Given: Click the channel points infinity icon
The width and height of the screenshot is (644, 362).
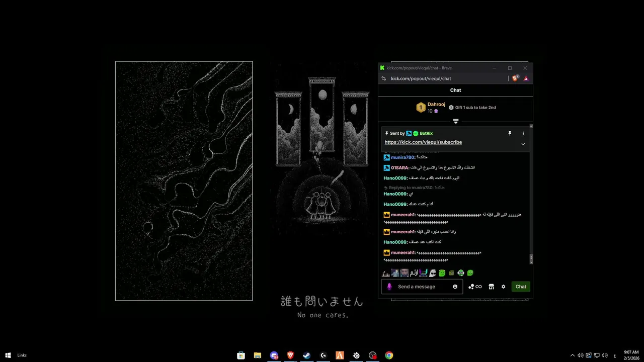Looking at the screenshot, I should click(x=475, y=287).
